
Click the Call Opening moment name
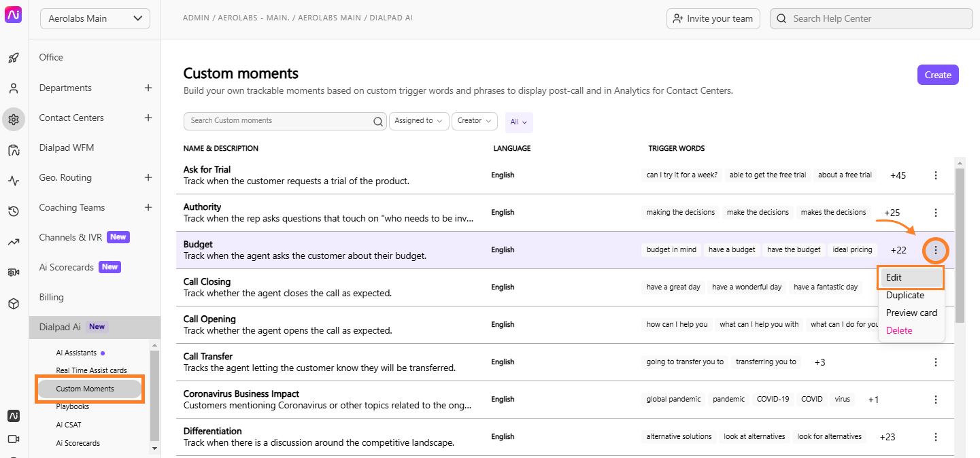pyautogui.click(x=209, y=319)
